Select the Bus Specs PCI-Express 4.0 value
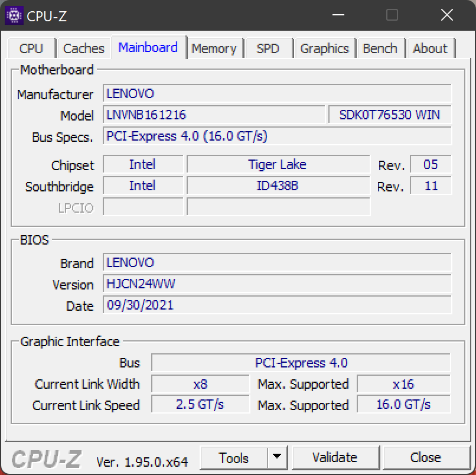Viewport: 476px width, 475px height. [x=277, y=136]
